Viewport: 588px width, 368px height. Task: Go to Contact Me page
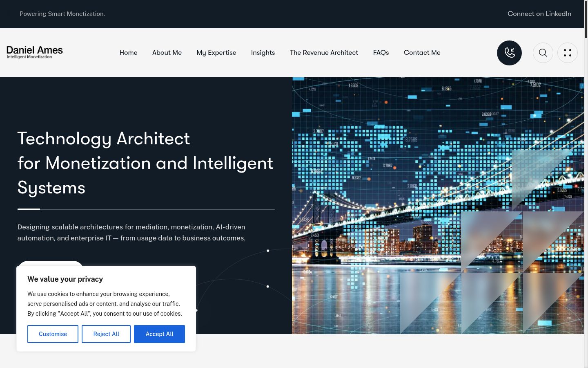tap(422, 52)
